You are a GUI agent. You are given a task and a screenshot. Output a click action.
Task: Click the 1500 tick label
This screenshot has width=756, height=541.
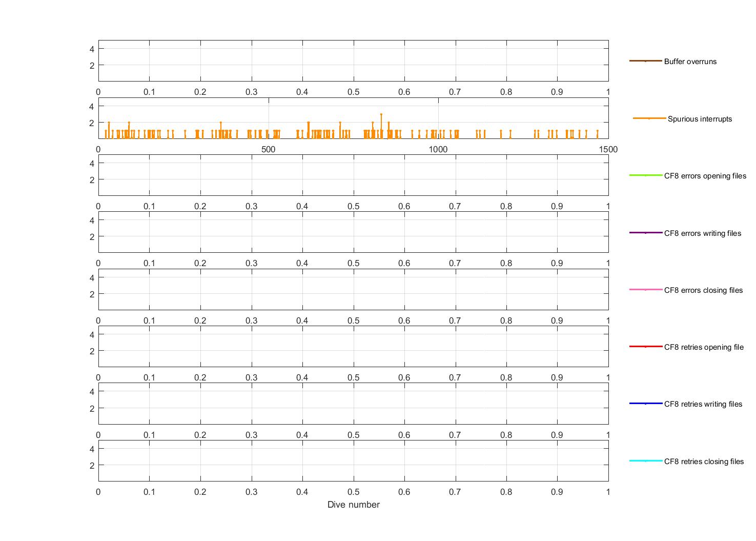click(608, 149)
